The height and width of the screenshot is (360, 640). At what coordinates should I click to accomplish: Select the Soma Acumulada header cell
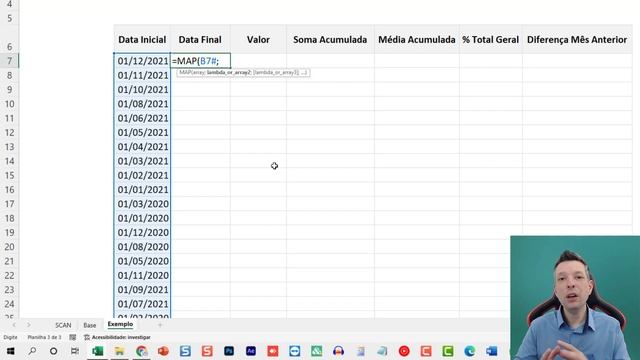point(330,40)
